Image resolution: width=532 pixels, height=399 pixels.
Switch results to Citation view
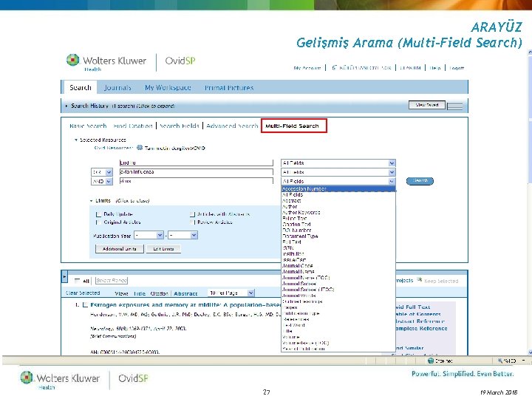click(x=159, y=293)
